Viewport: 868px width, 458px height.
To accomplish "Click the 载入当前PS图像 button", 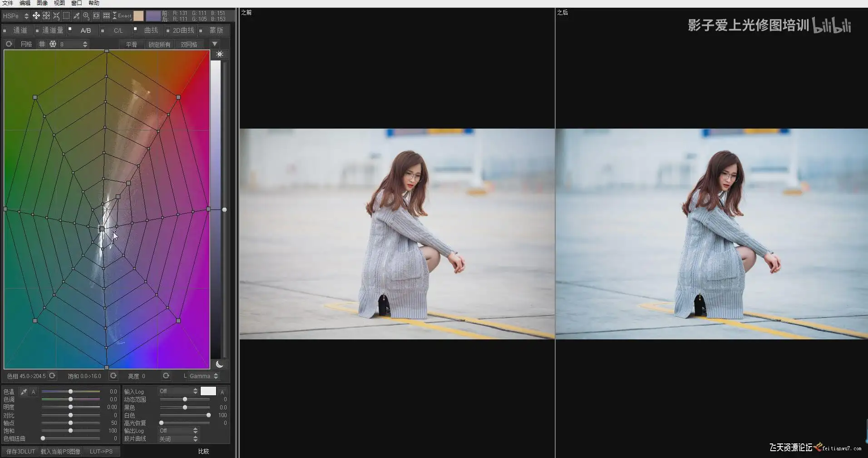I will 60,451.
